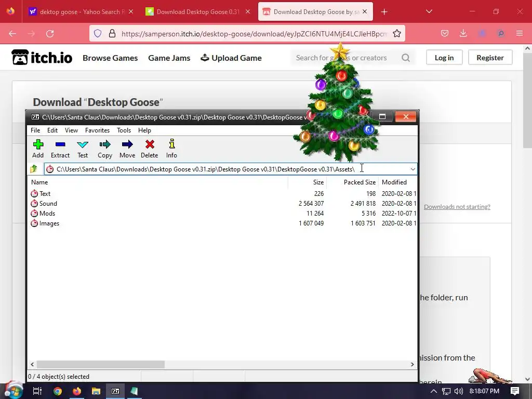The image size is (532, 399).
Task: Go up one folder level in 7-Zip
Action: [x=34, y=169]
